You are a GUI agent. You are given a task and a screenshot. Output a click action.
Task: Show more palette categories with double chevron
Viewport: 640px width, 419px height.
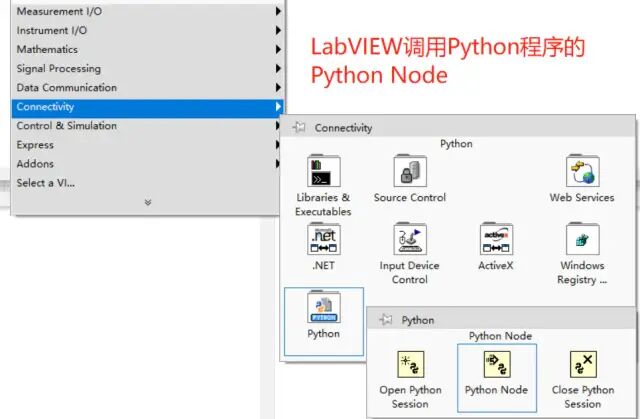click(x=148, y=202)
